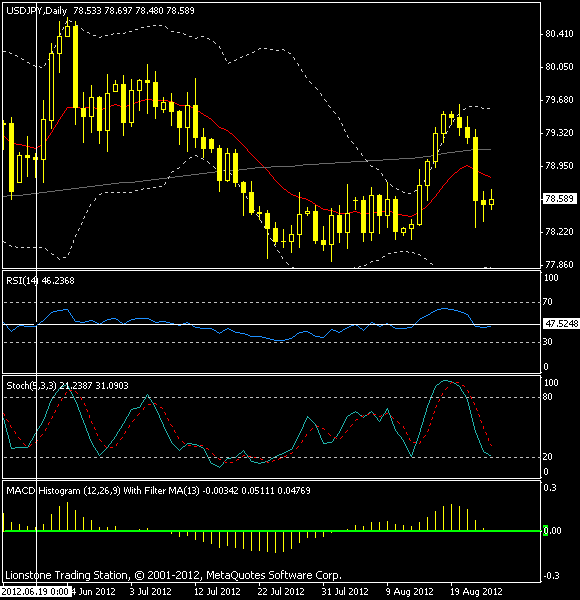Click the 9 Aug 2012 date marker
580x600 pixels.
coord(410,592)
